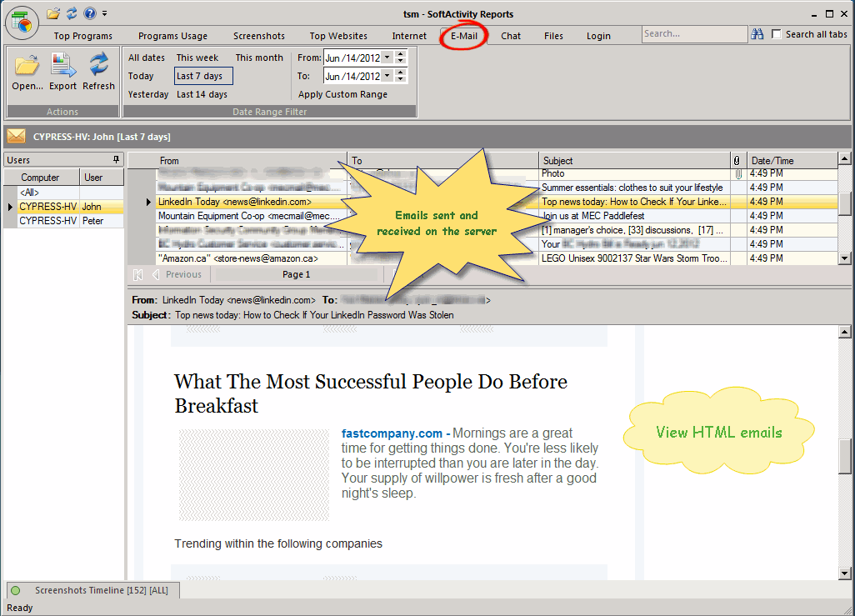855x616 pixels.
Task: Select CYPRESS-HV Peter user row
Action: (x=64, y=221)
